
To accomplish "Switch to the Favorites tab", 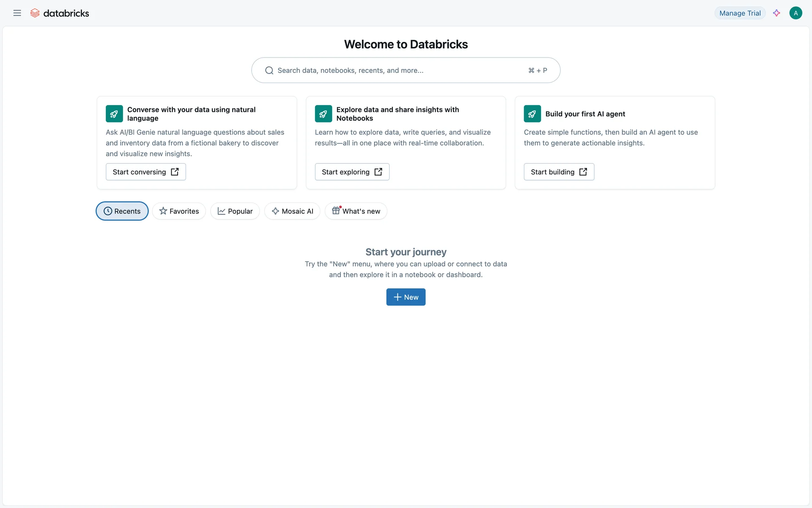I will pyautogui.click(x=179, y=211).
